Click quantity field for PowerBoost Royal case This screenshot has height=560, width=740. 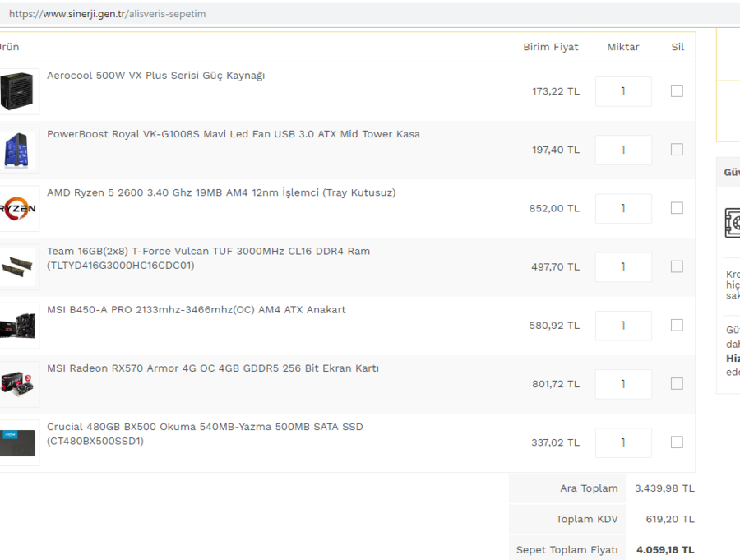point(623,150)
